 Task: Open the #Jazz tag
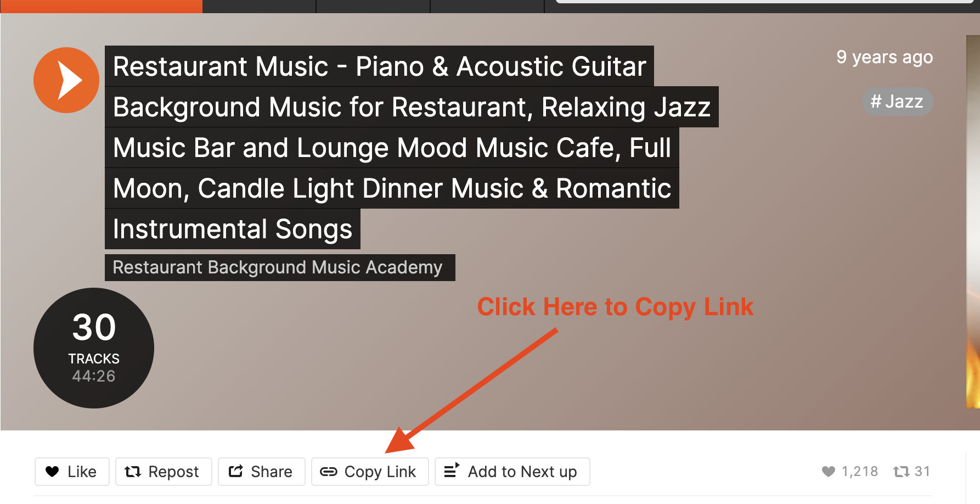point(897,102)
